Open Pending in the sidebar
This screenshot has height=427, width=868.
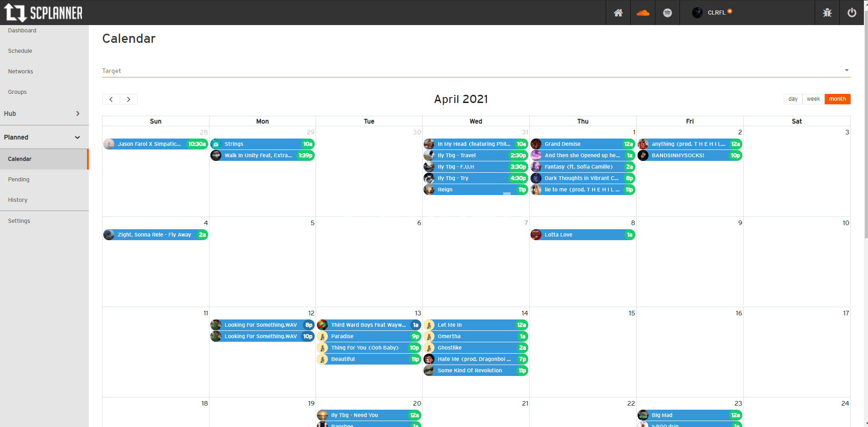pyautogui.click(x=19, y=180)
